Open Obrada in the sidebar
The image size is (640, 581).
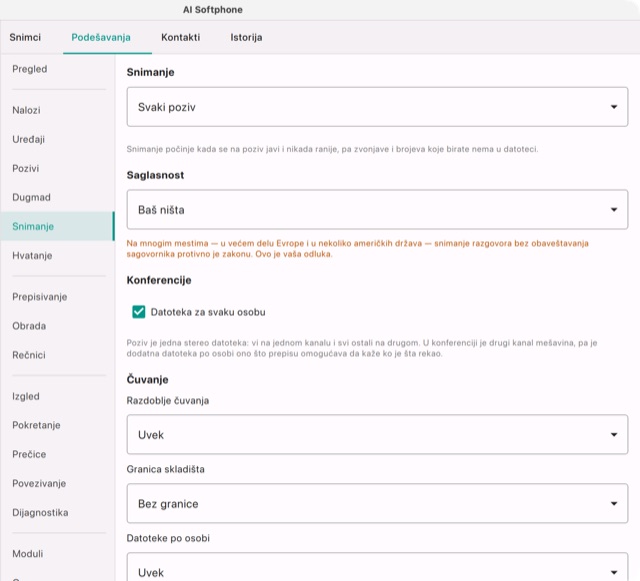coord(57,326)
